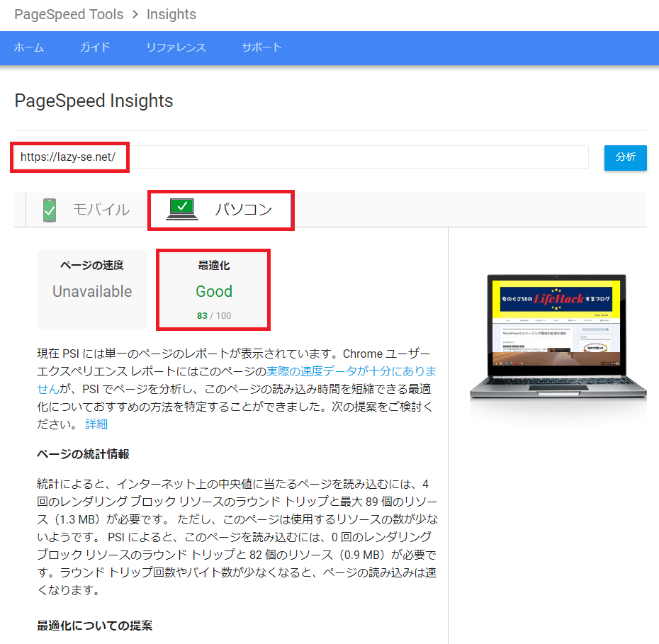Click the laptop checkmark icon
The image size is (659, 644).
[182, 209]
